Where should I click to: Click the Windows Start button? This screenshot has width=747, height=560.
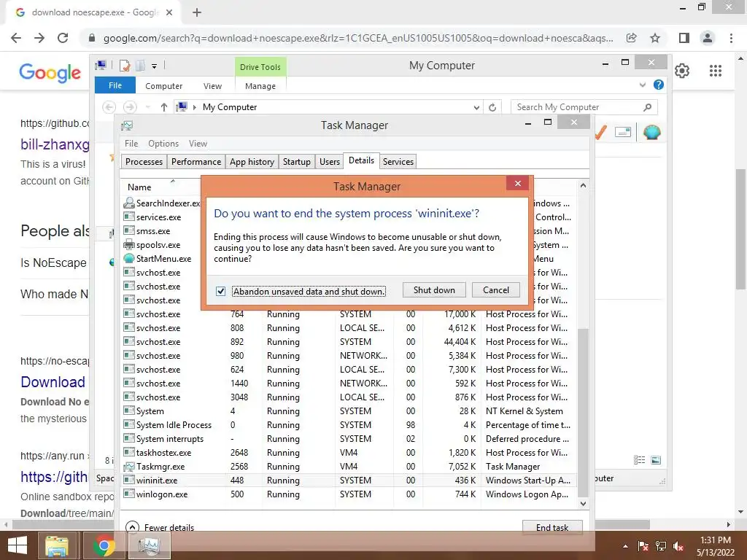pyautogui.click(x=18, y=545)
